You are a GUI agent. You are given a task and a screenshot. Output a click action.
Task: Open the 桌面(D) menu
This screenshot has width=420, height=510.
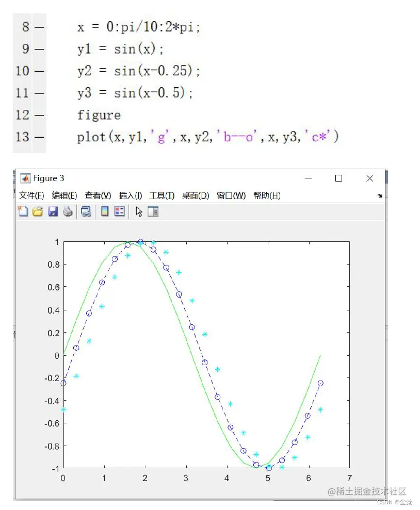pyautogui.click(x=196, y=195)
